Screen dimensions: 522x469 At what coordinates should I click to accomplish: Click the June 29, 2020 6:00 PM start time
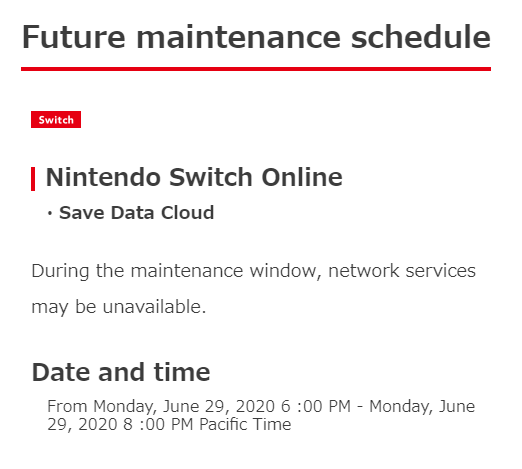(x=257, y=406)
